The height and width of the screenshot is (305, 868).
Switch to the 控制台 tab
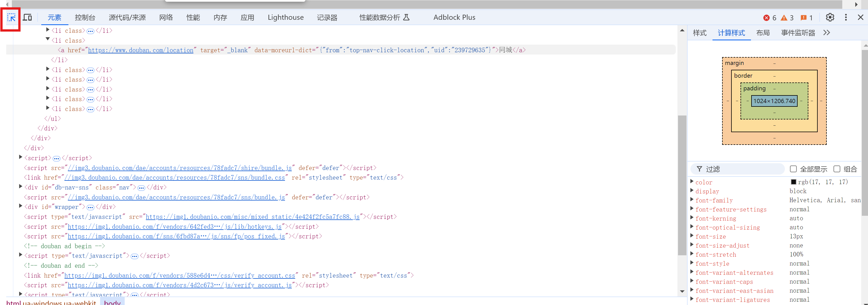tap(85, 18)
